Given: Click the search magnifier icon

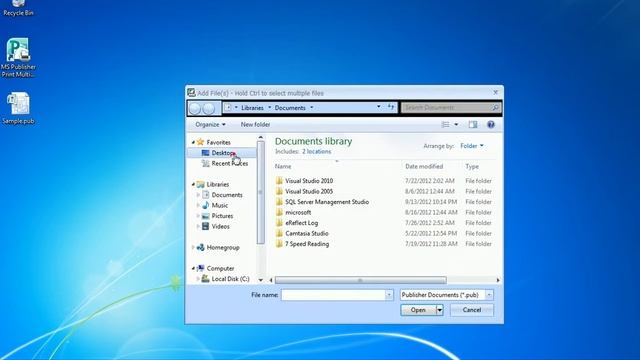Looking at the screenshot, I should tap(495, 107).
